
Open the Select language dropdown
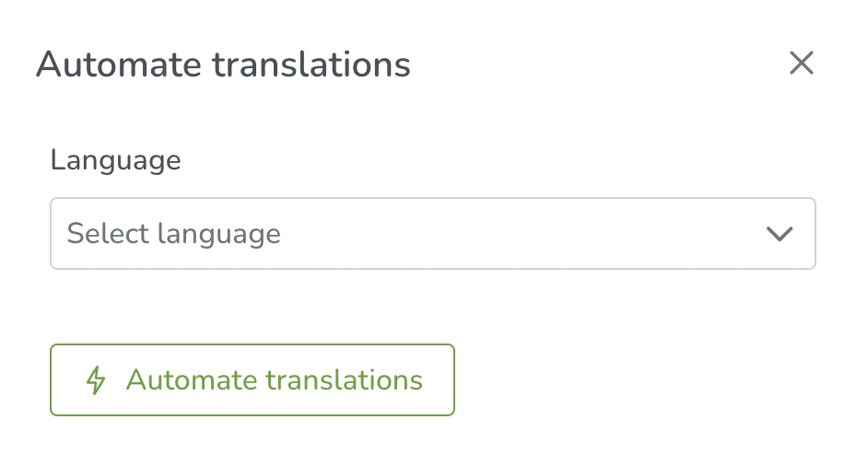(433, 234)
